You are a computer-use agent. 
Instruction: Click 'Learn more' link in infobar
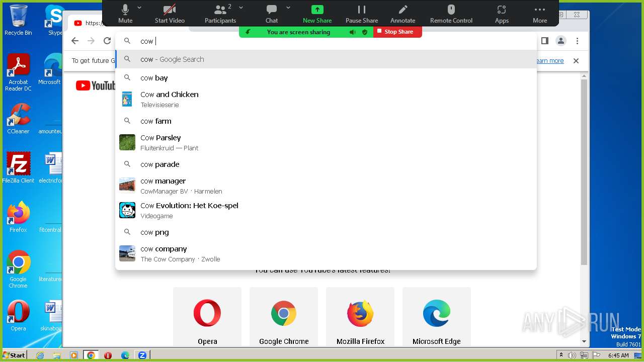550,61
